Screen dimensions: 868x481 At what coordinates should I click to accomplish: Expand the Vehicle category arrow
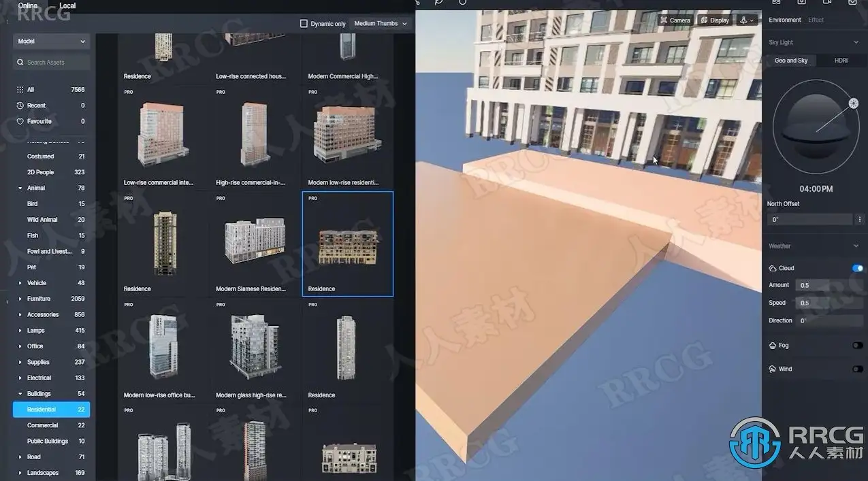pos(20,283)
